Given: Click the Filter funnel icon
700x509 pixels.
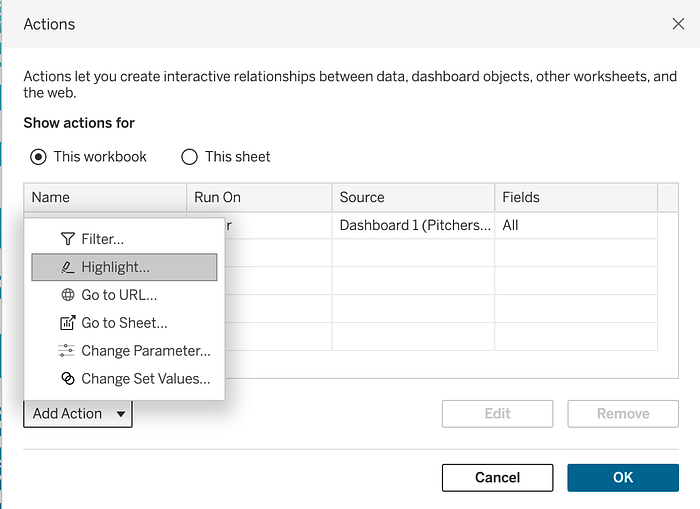Looking at the screenshot, I should point(67,239).
